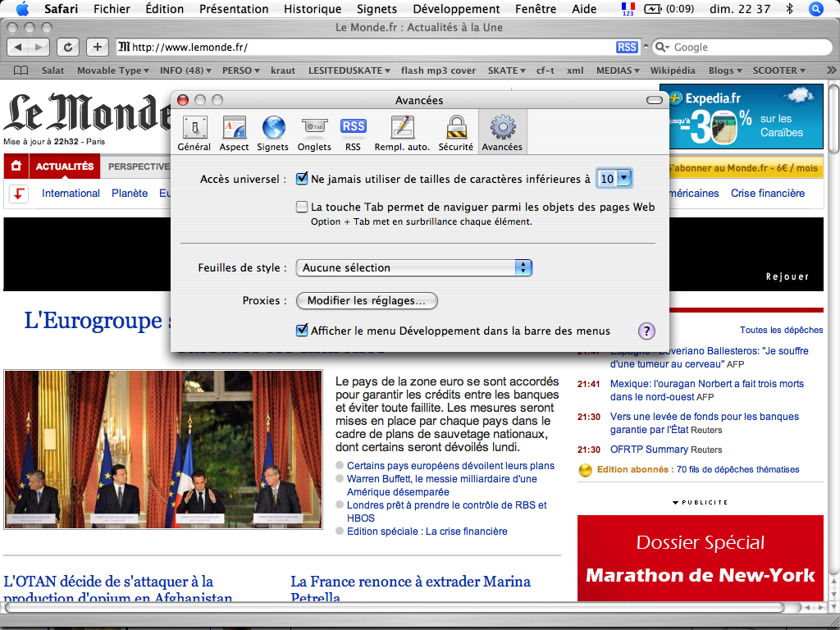Image resolution: width=840 pixels, height=630 pixels.
Task: Toggle Afficher le menu Développement checkbox
Action: click(x=302, y=331)
